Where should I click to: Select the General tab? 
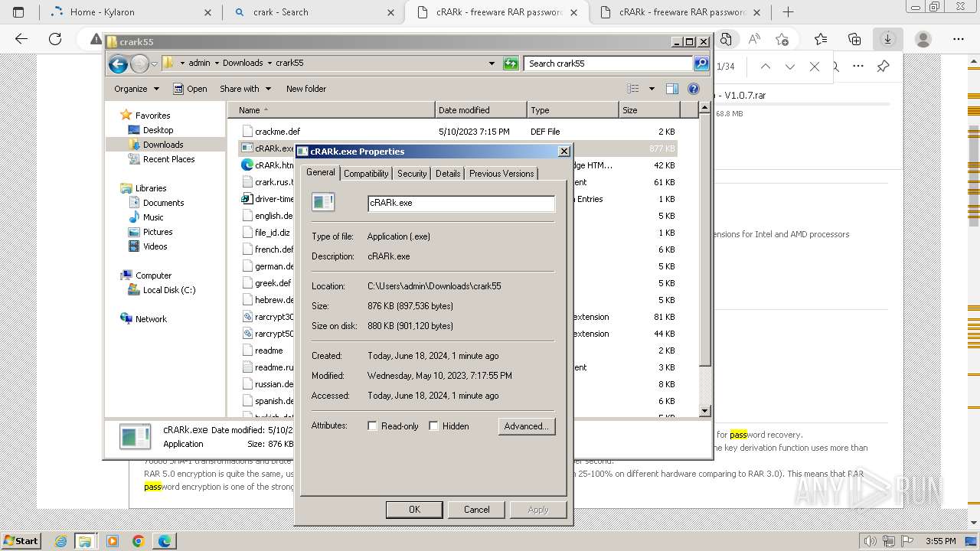pyautogui.click(x=321, y=172)
